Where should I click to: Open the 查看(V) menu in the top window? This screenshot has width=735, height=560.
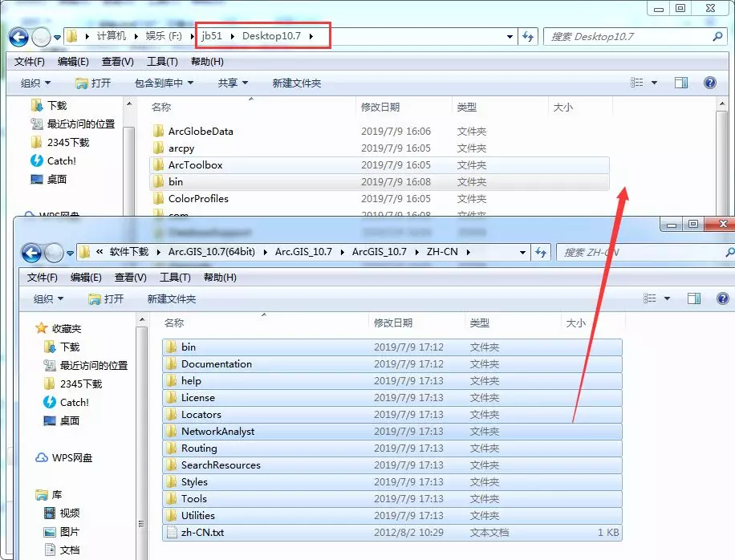pyautogui.click(x=118, y=62)
